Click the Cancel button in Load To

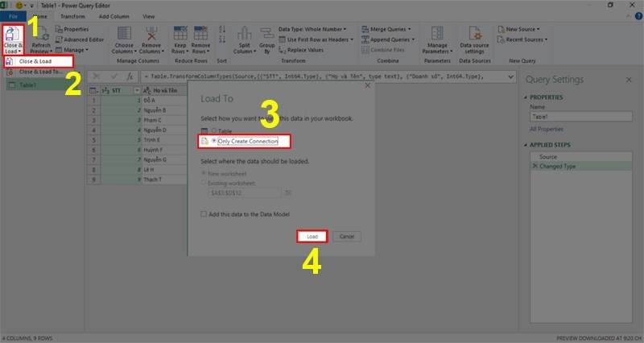pos(347,236)
